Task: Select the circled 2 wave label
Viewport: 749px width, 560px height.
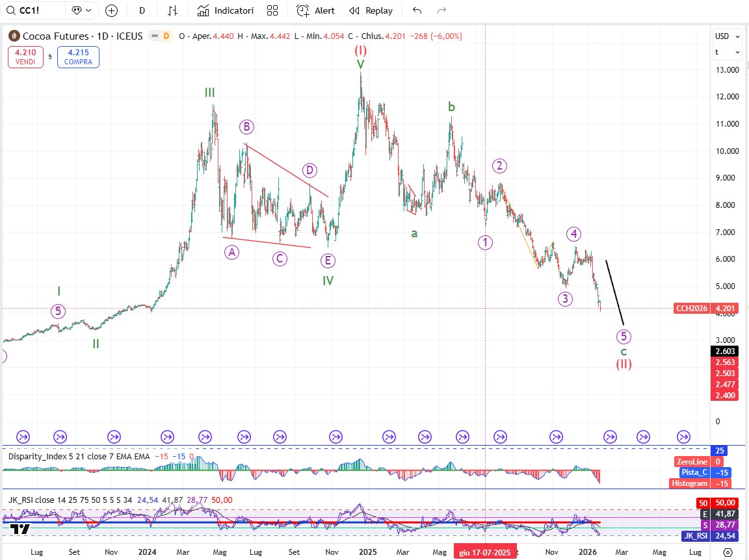Action: point(499,166)
